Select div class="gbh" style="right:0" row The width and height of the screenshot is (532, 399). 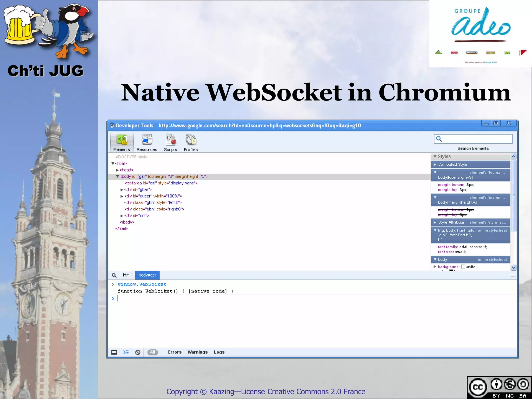154,209
